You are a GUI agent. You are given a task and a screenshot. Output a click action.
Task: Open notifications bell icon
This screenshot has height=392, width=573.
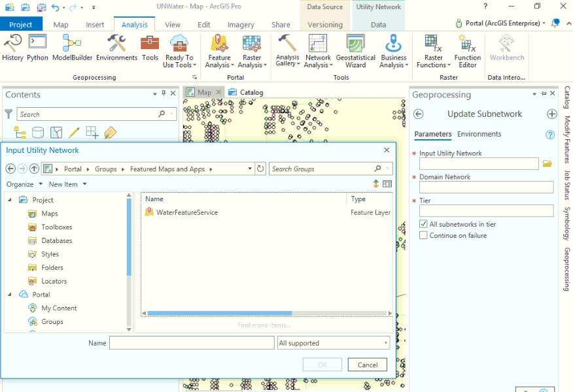click(555, 24)
